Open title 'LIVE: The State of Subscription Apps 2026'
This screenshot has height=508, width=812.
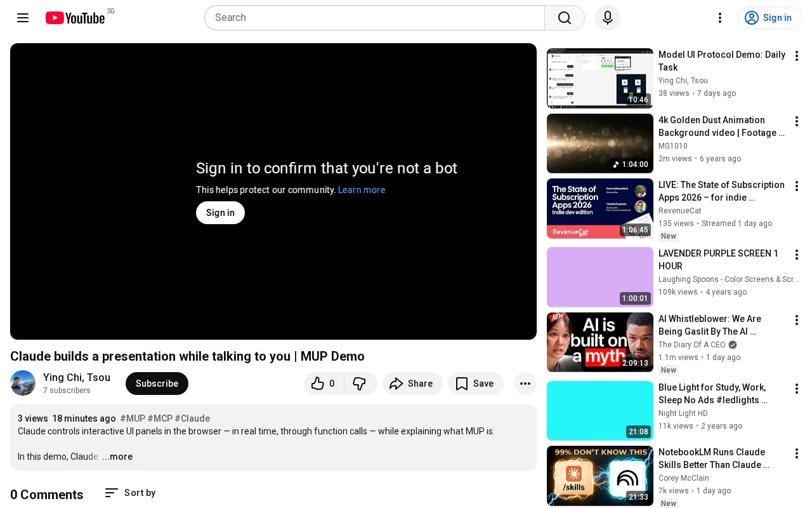click(x=722, y=191)
